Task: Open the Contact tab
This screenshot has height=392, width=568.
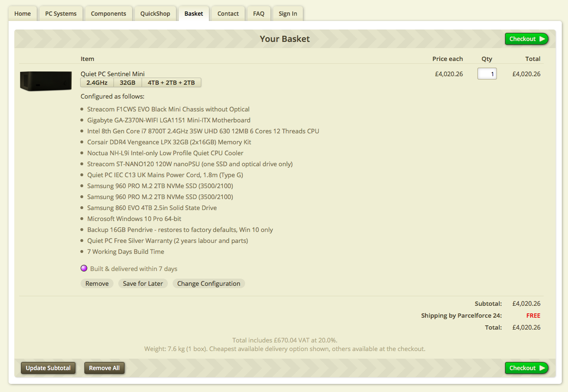Action: (228, 14)
